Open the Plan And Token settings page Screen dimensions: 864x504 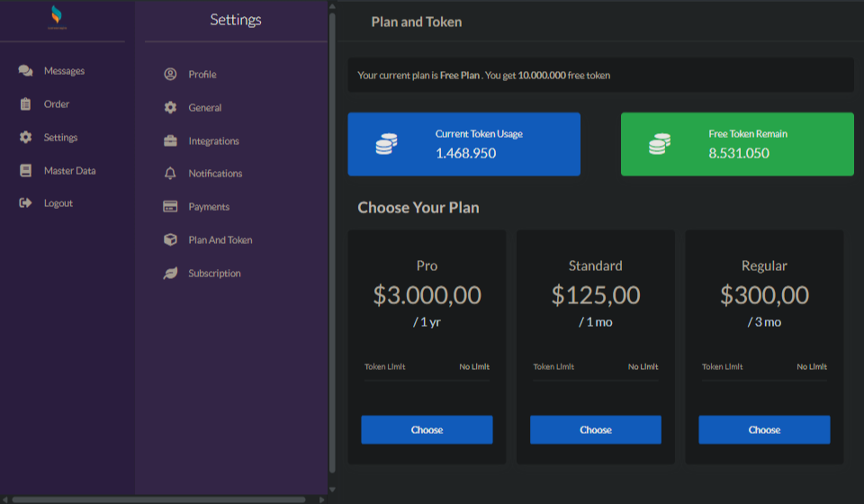click(x=220, y=240)
